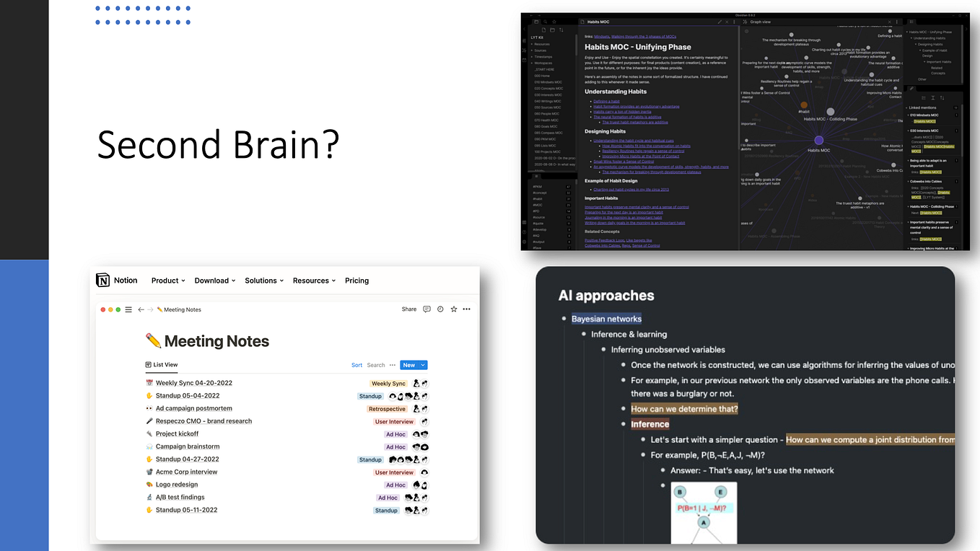Open more options for the Habits MOC pane

click(x=734, y=22)
